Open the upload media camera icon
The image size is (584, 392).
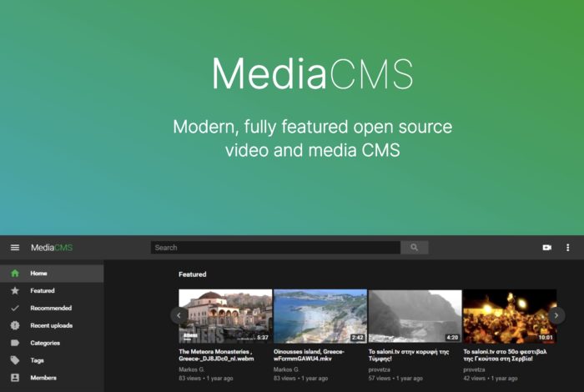click(546, 248)
